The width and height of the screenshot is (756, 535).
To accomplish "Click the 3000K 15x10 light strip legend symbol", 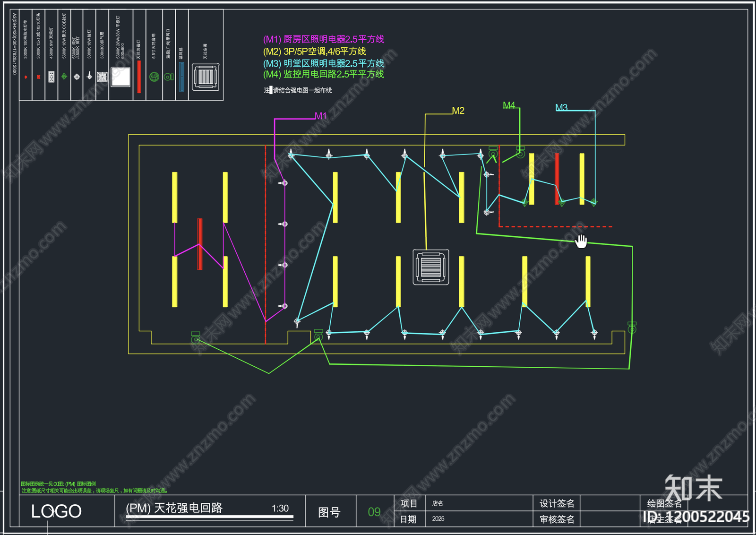I will click(39, 77).
